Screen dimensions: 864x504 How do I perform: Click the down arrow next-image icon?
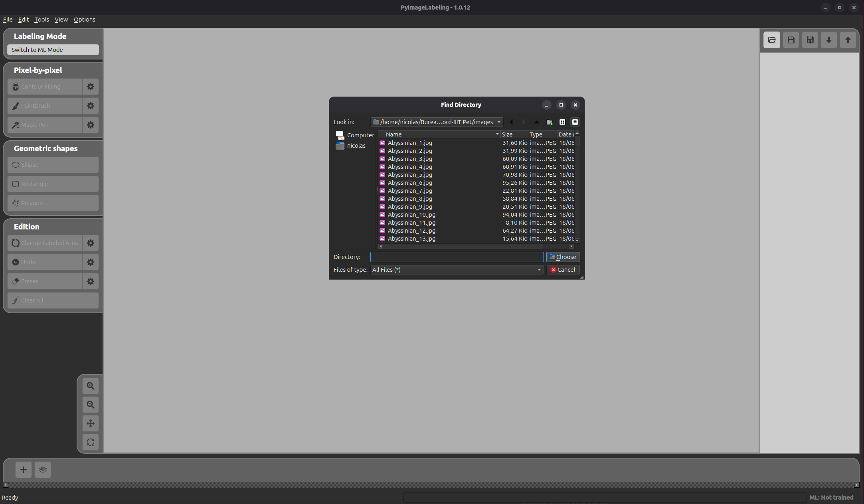[x=828, y=40]
